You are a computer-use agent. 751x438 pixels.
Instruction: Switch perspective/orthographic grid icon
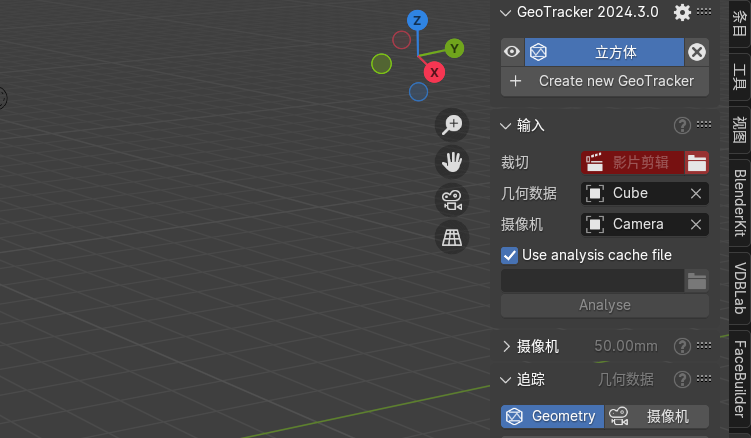pos(452,237)
